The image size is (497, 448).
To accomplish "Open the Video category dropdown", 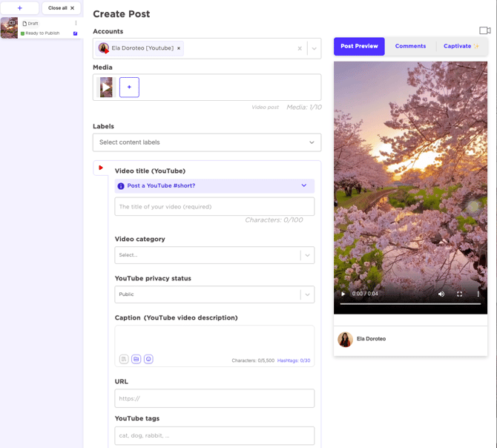I will 214,255.
